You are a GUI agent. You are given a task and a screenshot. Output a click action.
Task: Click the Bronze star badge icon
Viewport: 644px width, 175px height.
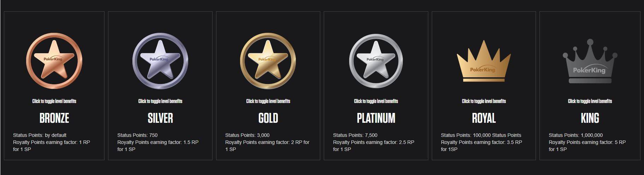[x=54, y=61]
